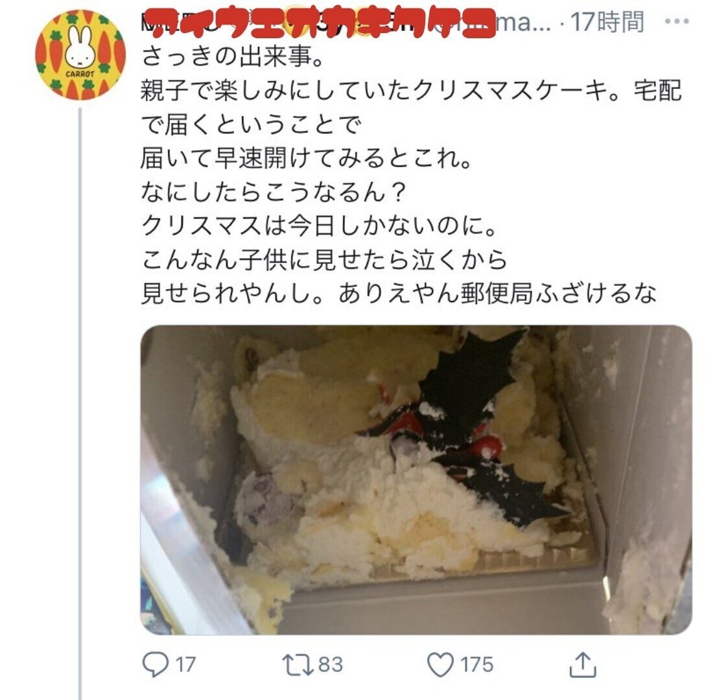Click the reply count 17

[185, 665]
